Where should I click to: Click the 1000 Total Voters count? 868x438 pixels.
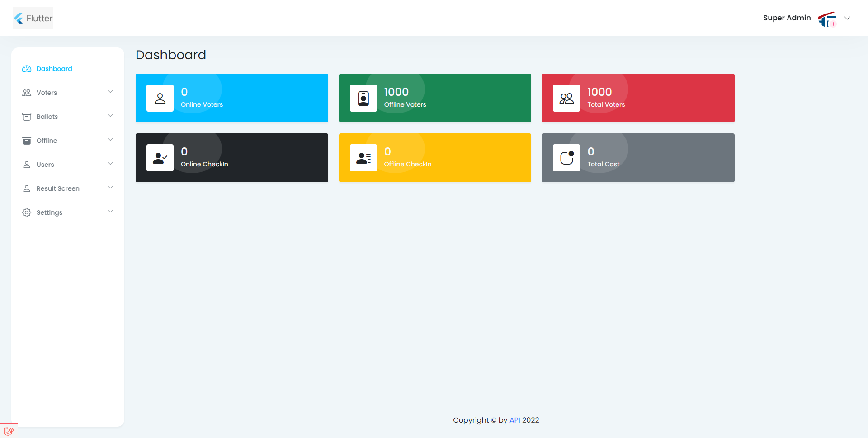(x=599, y=92)
